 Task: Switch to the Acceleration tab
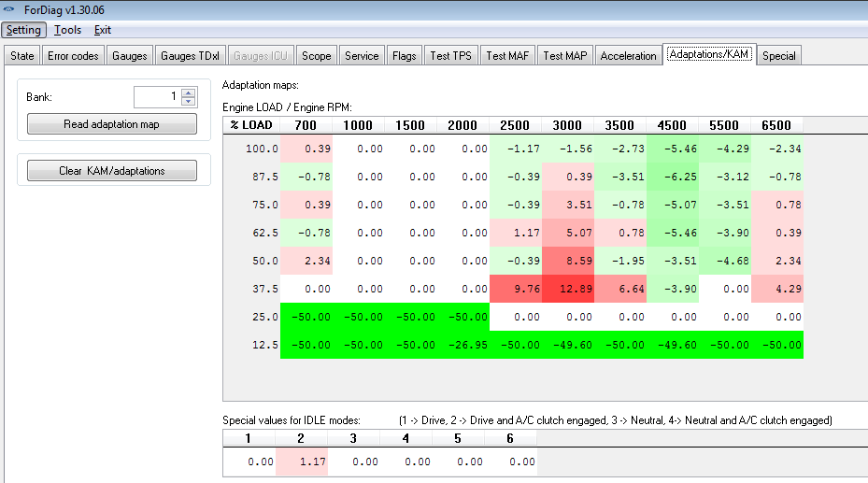(x=628, y=56)
